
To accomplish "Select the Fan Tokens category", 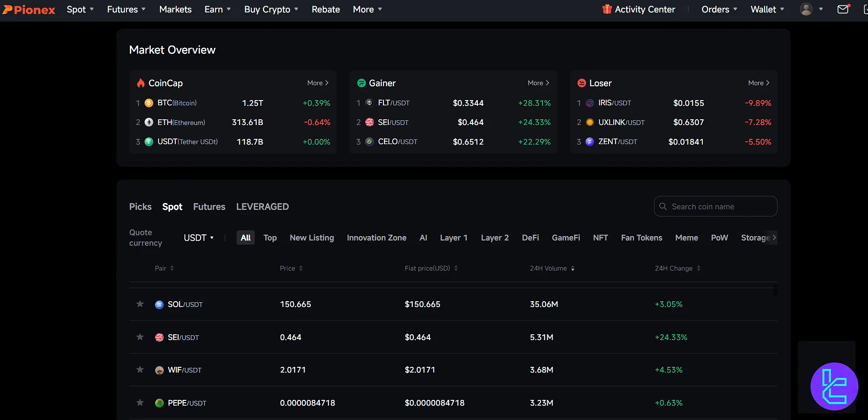I will point(642,238).
